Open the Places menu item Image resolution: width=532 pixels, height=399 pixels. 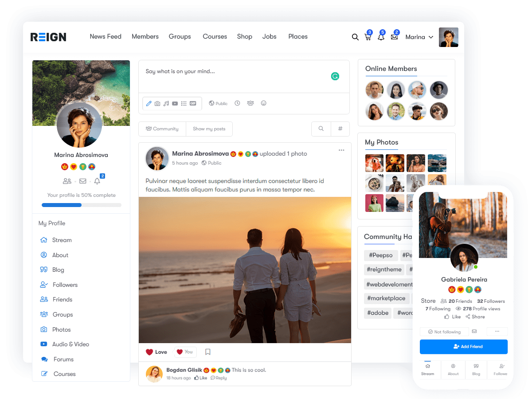[x=298, y=37]
